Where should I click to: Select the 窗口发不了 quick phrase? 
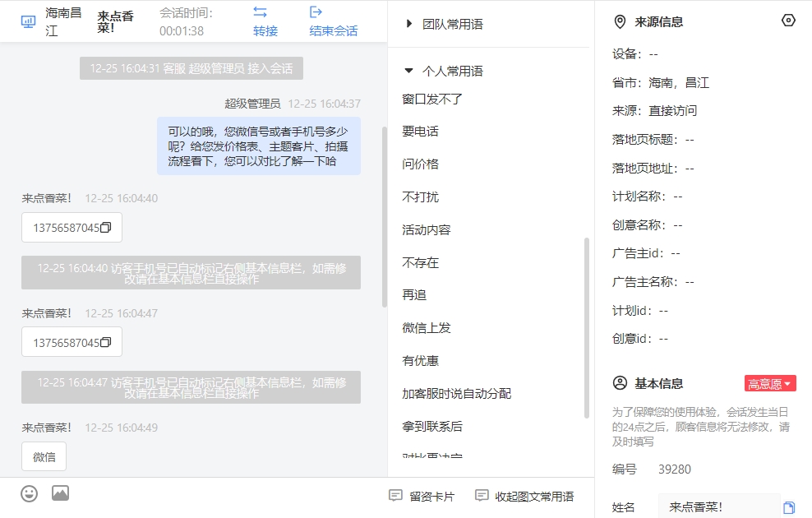[x=432, y=99]
